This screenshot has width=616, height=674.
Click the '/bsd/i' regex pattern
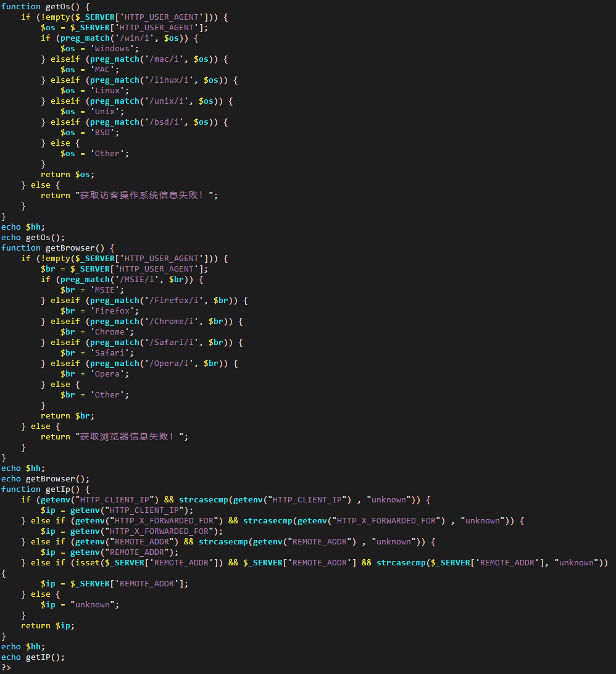(x=164, y=122)
